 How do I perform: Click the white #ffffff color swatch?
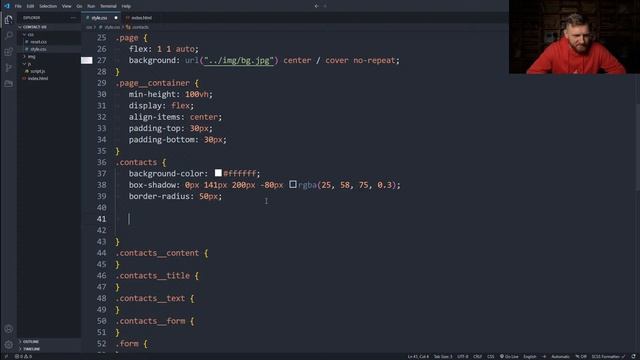218,173
